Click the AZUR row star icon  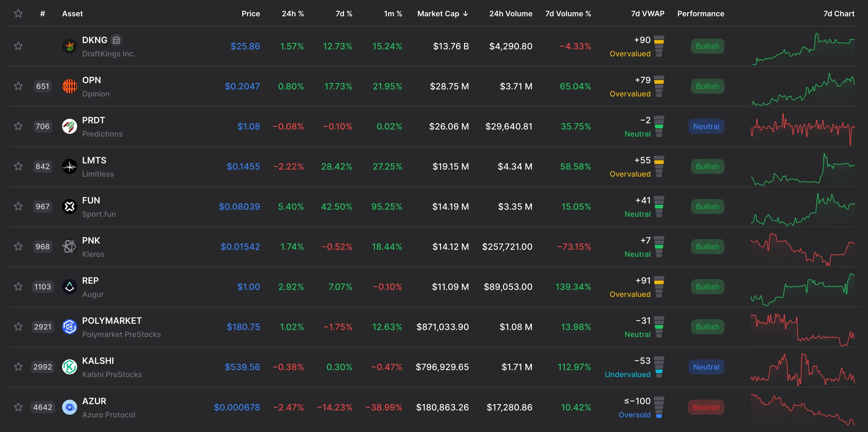18,407
